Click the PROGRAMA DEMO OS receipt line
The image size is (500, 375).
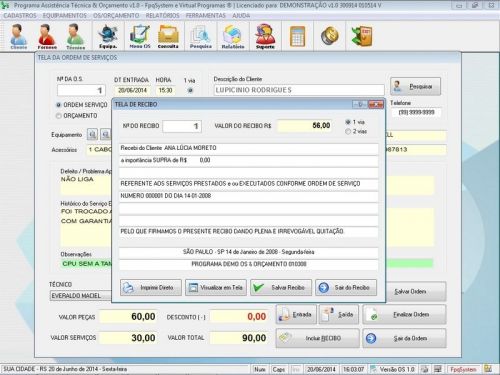coord(249,264)
